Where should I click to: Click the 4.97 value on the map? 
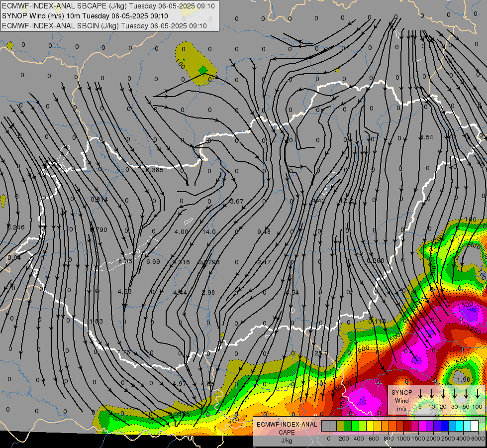tap(180, 384)
